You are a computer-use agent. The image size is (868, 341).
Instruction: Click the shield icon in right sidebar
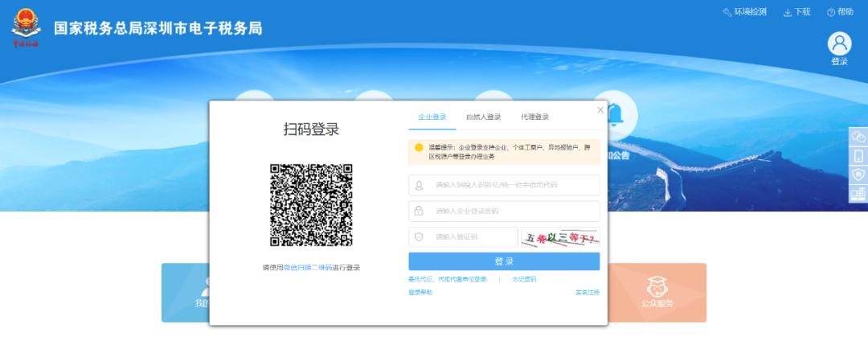click(x=858, y=175)
